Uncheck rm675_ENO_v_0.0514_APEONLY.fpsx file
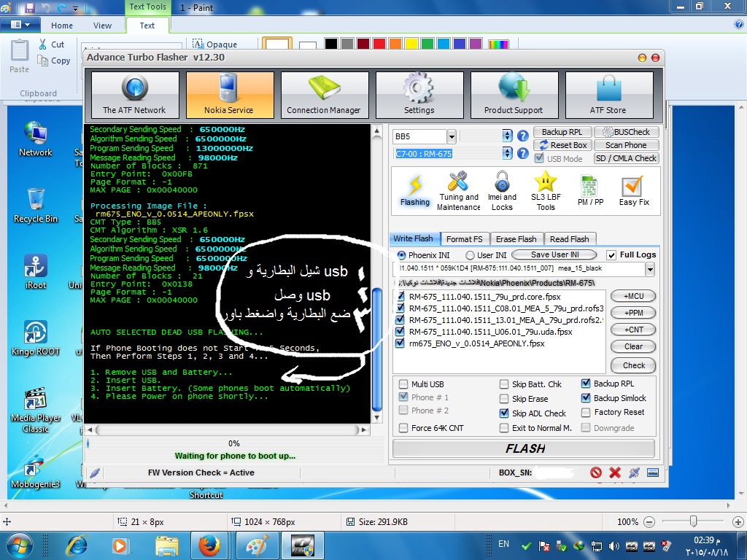The image size is (747, 560). (400, 343)
